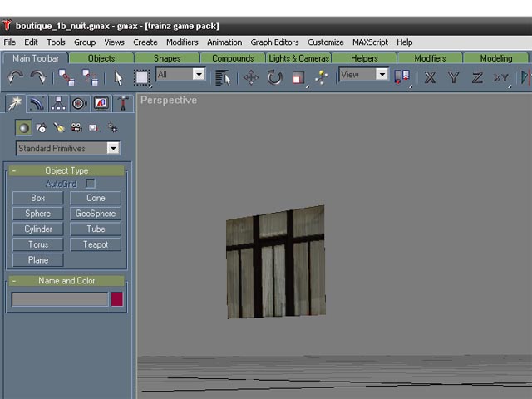Open the Modifiers menu in menu bar
Image resolution: width=532 pixels, height=399 pixels.
click(182, 42)
